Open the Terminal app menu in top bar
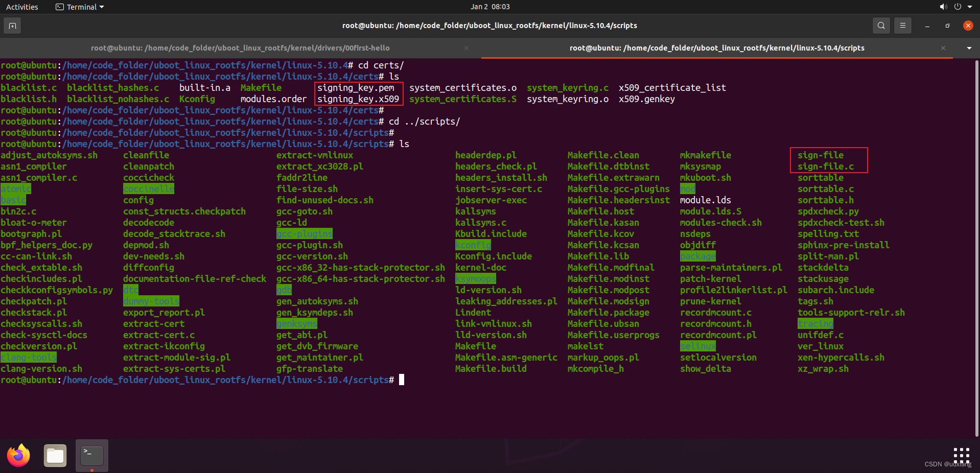980x473 pixels. pos(80,7)
